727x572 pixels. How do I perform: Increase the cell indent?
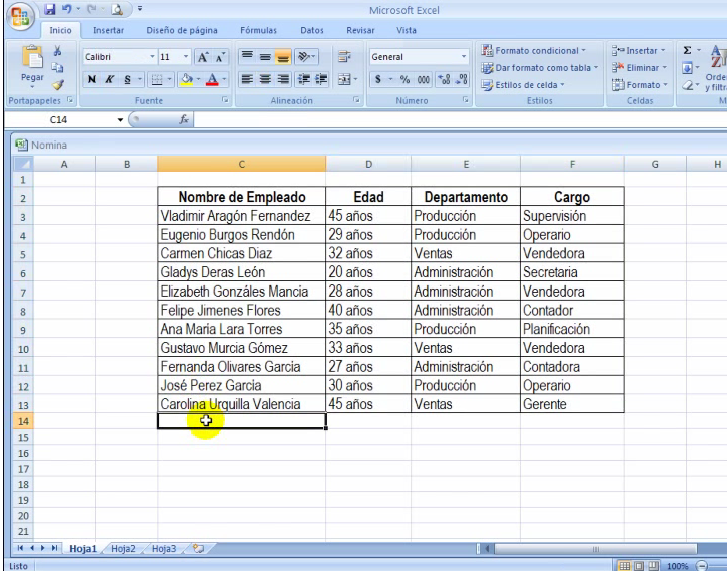point(321,79)
